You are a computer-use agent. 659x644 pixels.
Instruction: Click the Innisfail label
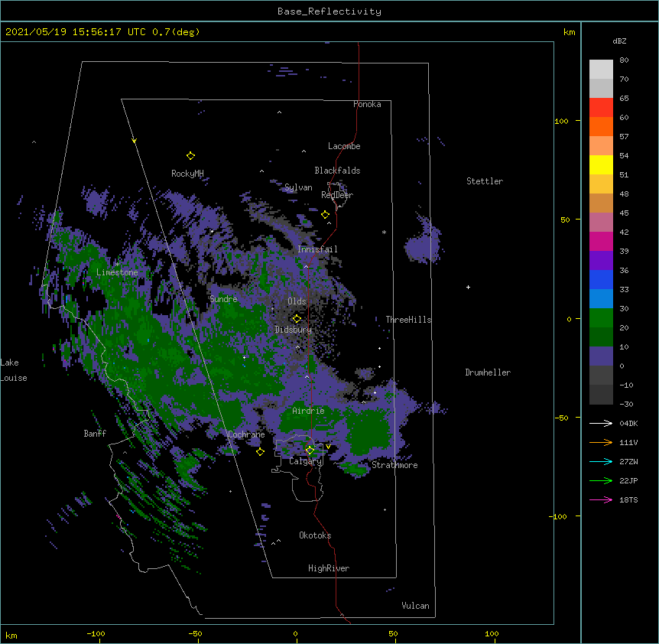(317, 249)
